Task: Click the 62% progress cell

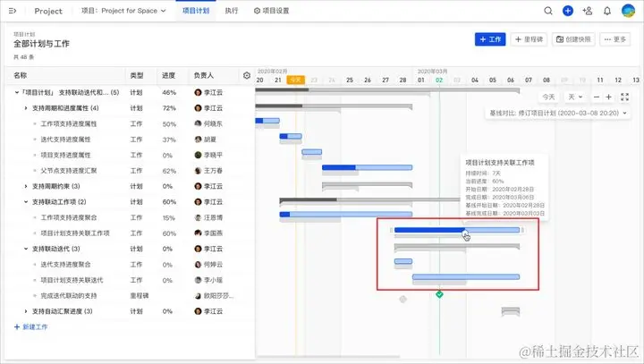Action: click(x=169, y=171)
